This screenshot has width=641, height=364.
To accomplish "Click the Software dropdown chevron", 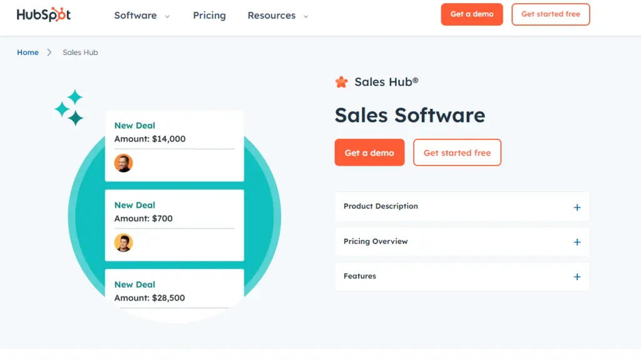I will click(x=167, y=16).
